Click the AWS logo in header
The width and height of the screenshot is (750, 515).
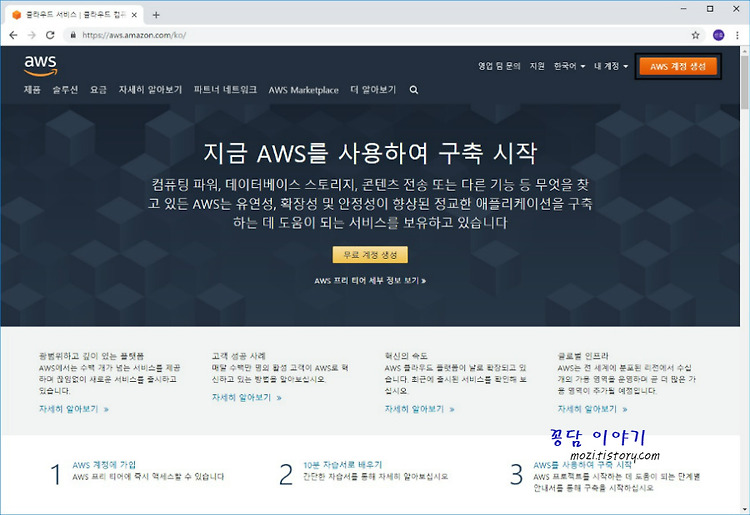pos(41,66)
